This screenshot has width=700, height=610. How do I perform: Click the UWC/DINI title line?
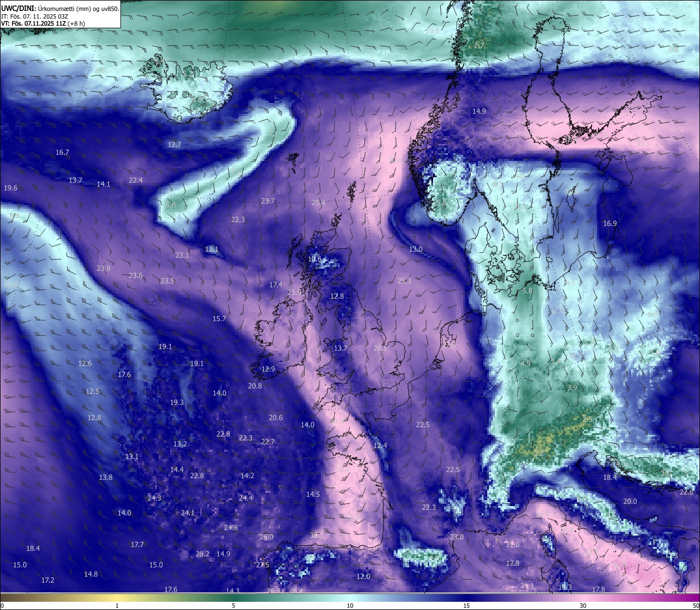click(x=60, y=8)
